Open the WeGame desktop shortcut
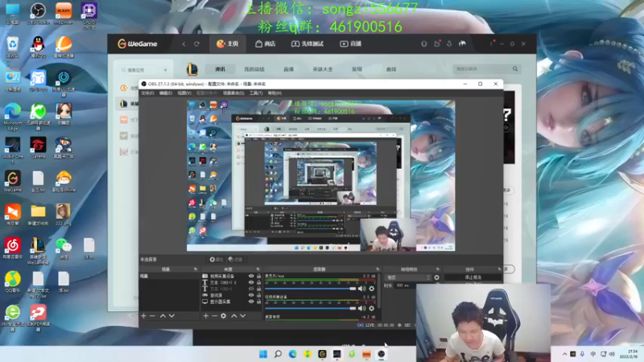 click(13, 181)
